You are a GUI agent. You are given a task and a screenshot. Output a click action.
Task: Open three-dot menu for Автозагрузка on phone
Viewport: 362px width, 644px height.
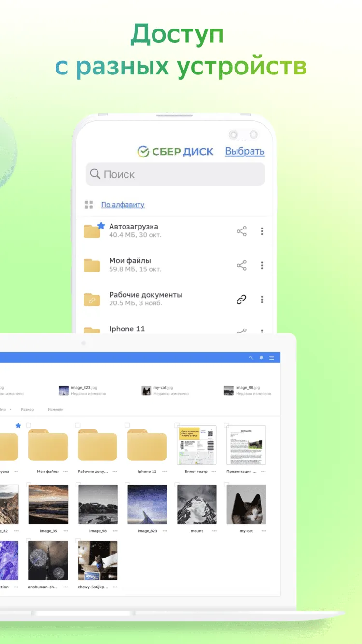(x=262, y=231)
